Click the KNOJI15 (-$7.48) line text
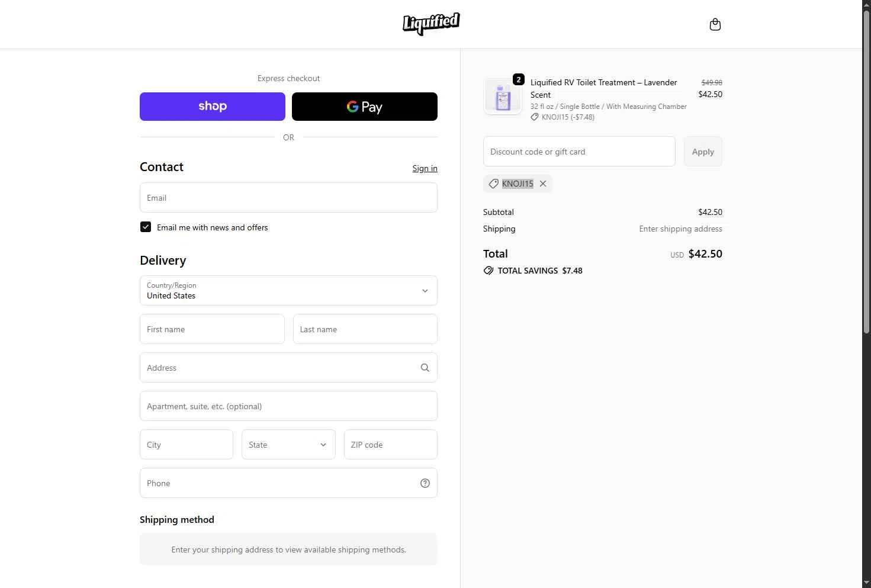This screenshot has width=871, height=588. 568,117
